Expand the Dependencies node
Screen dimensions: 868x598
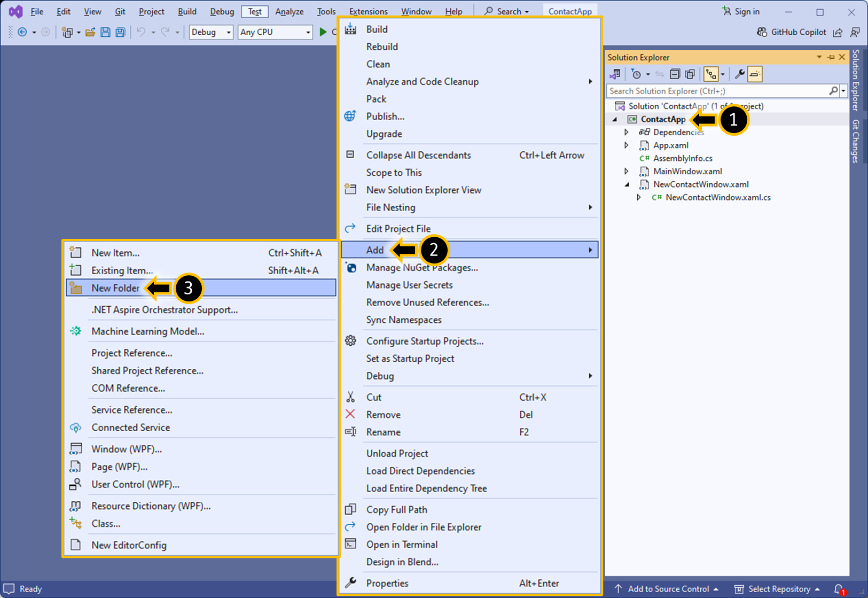(x=627, y=132)
